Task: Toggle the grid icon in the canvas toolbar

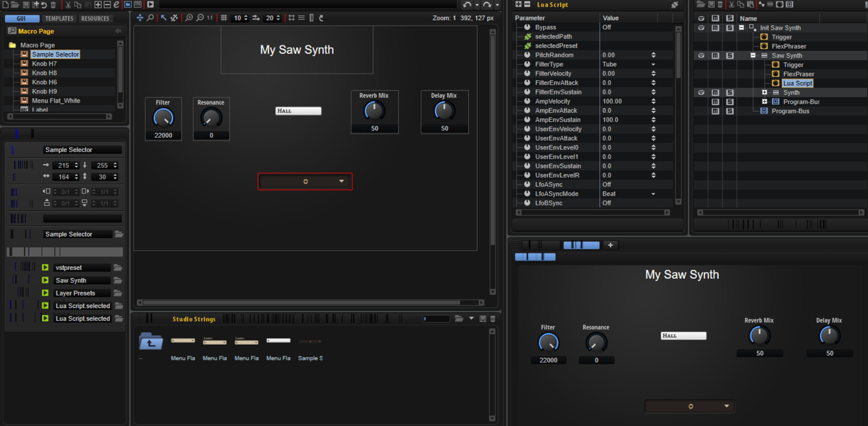Action: coord(224,18)
